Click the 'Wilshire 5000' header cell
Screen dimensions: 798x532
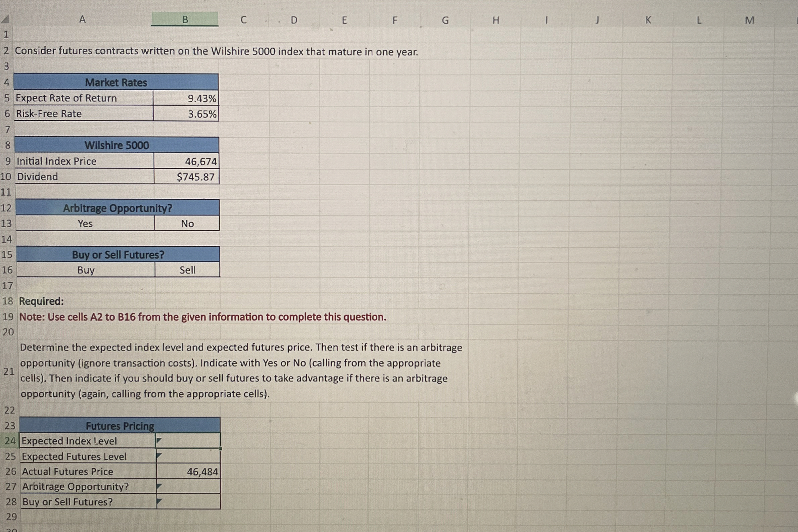pyautogui.click(x=117, y=145)
